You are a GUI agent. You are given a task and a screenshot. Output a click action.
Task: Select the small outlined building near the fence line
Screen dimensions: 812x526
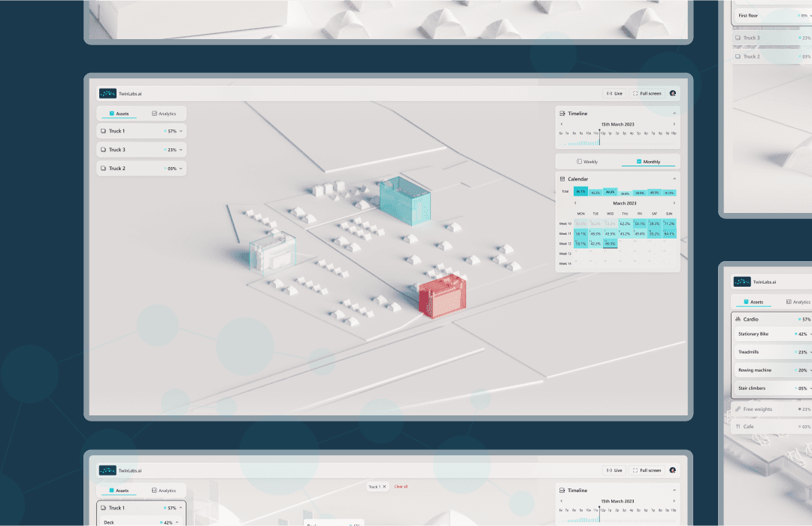tap(272, 252)
